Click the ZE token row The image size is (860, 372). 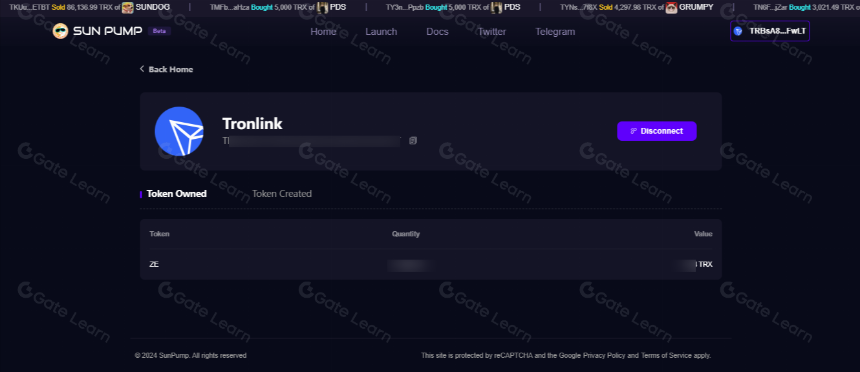431,264
